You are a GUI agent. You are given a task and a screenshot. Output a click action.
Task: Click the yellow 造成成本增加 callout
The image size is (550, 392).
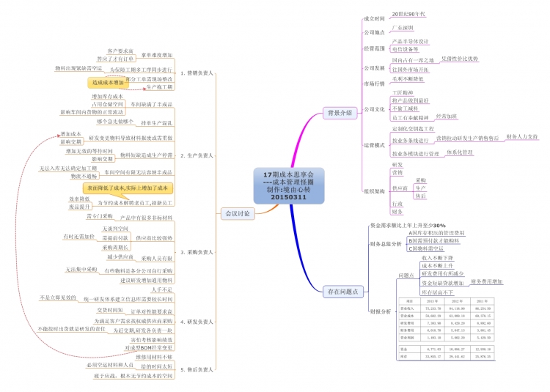pos(109,83)
